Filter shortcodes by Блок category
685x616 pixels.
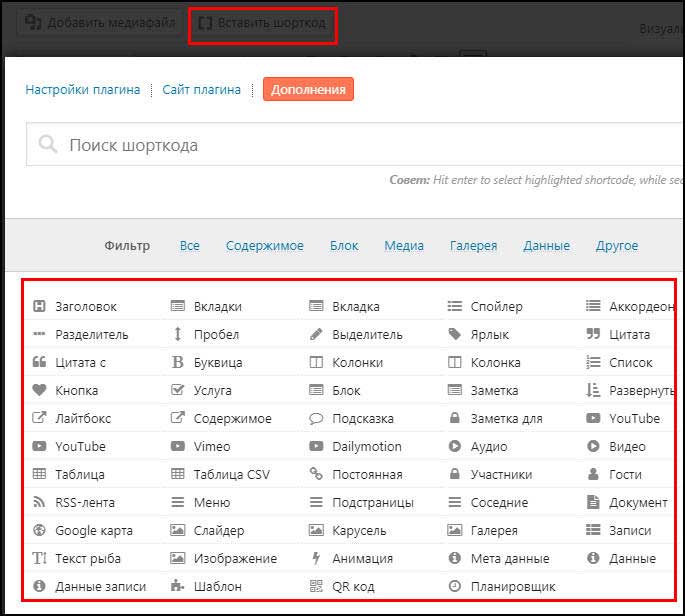[344, 246]
